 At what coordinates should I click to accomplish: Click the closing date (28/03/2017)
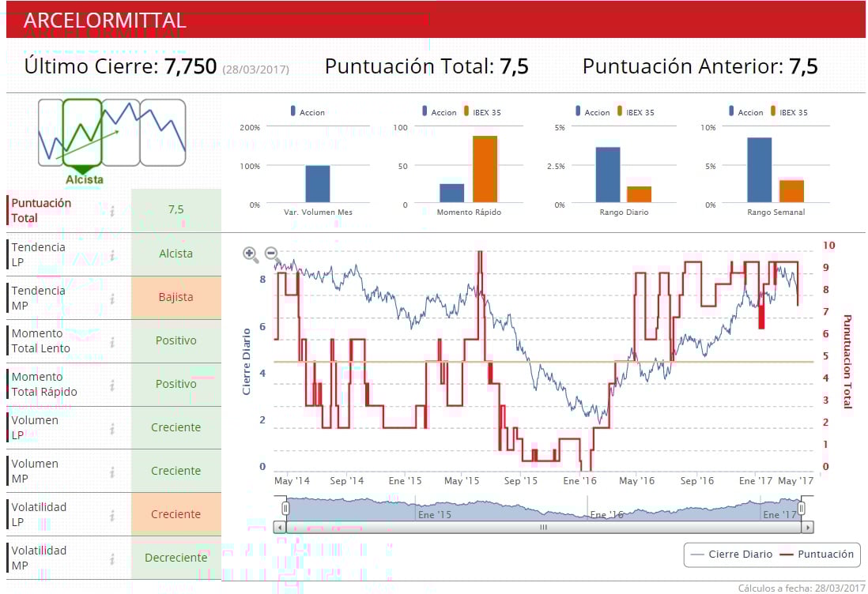tap(256, 70)
